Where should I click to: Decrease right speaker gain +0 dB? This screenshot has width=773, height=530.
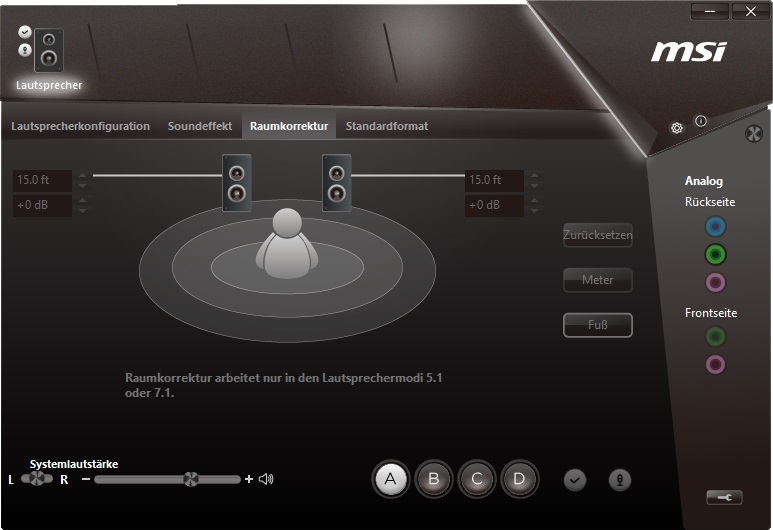[x=534, y=211]
